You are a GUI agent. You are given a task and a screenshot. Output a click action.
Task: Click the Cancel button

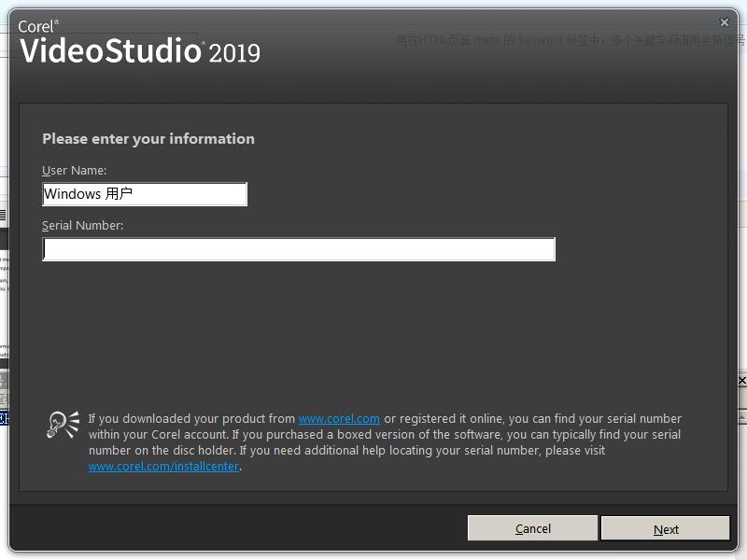[x=532, y=528]
